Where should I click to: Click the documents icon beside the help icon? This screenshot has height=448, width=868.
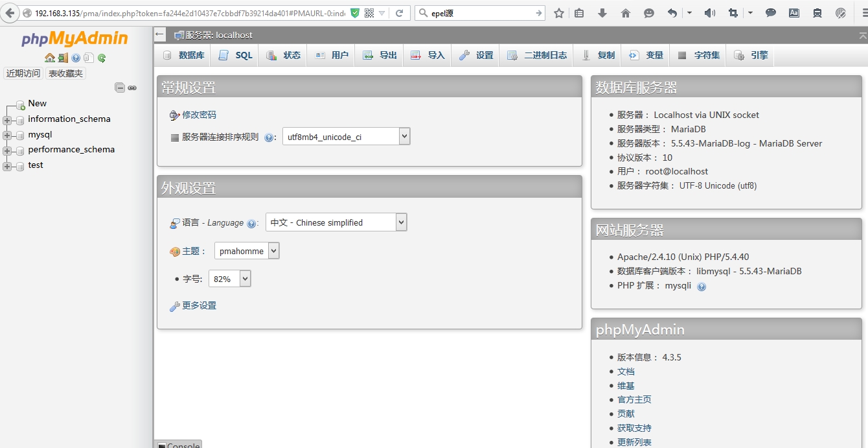pos(89,58)
